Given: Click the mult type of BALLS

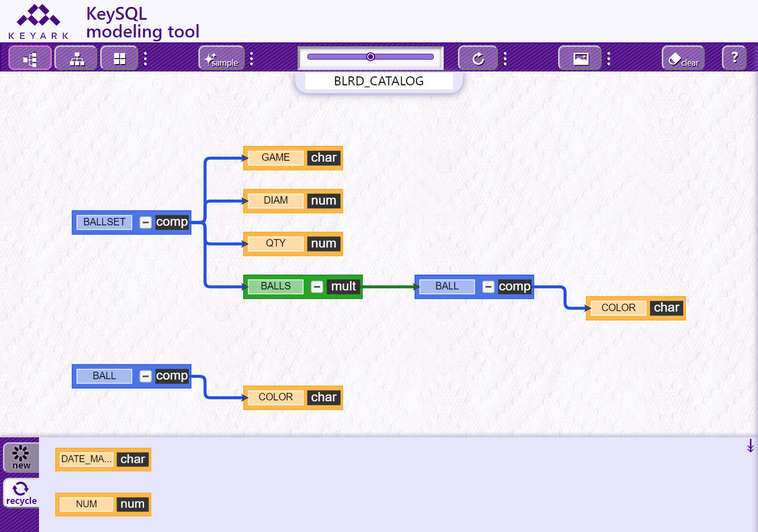Looking at the screenshot, I should (343, 286).
